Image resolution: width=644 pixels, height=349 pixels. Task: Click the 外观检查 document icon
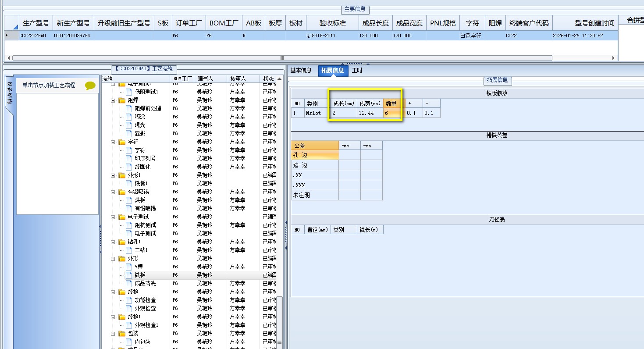click(129, 309)
